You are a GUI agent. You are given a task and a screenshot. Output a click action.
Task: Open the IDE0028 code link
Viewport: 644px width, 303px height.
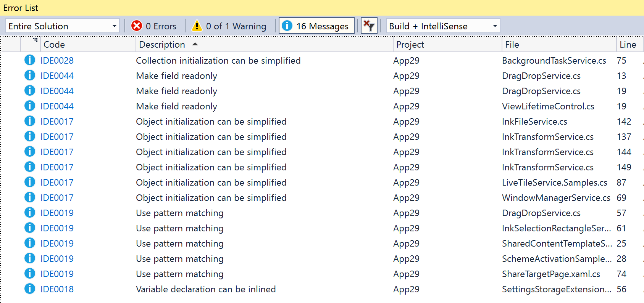pyautogui.click(x=57, y=61)
